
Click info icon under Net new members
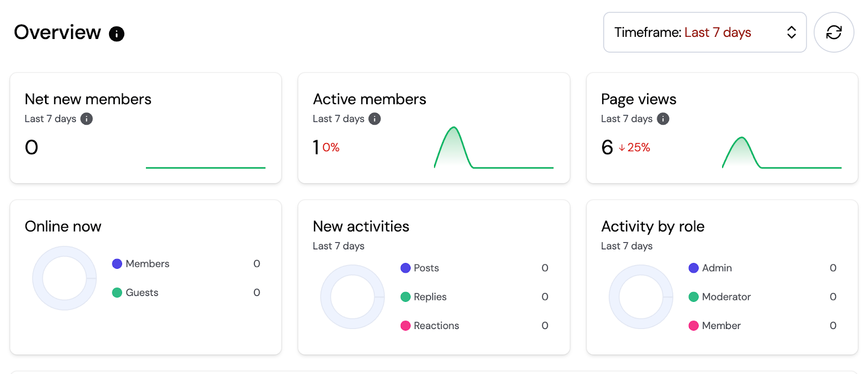pos(87,119)
